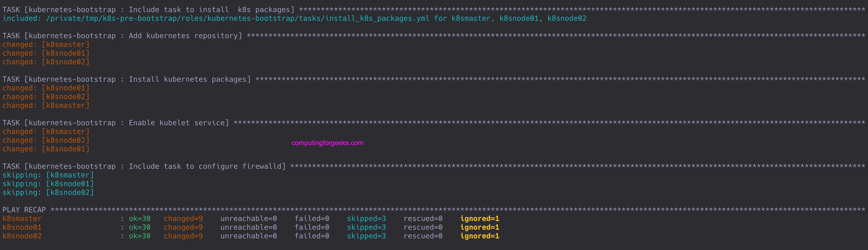Click the k8snode01 host name in recap
This screenshot has height=250, width=868.
click(x=22, y=228)
